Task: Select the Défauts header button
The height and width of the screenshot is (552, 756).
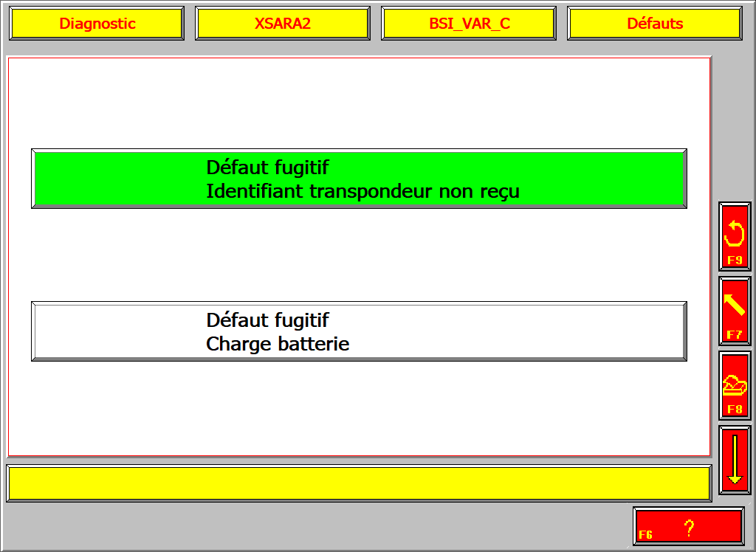Action: (655, 23)
